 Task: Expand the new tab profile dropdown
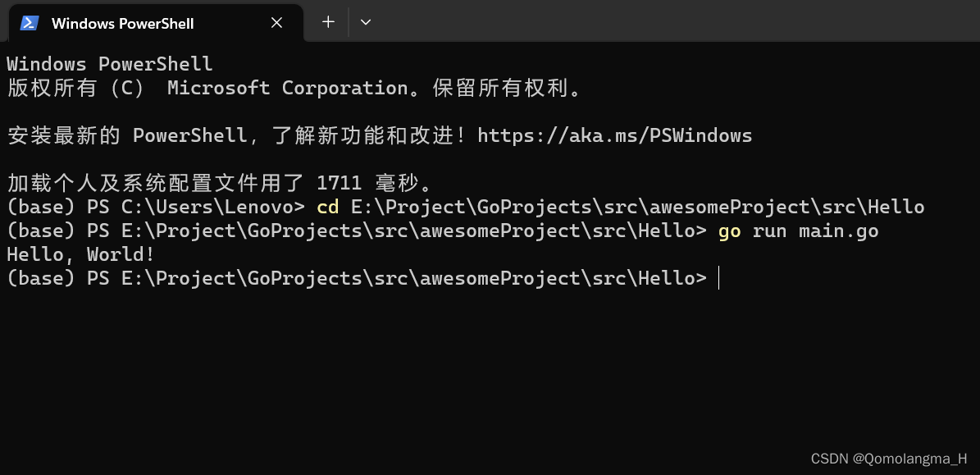click(367, 22)
